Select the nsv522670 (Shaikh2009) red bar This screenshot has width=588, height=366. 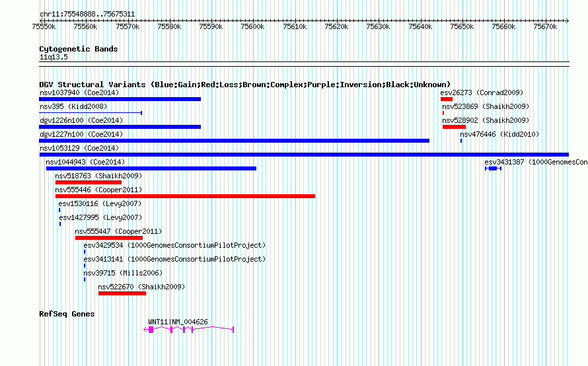pos(122,293)
